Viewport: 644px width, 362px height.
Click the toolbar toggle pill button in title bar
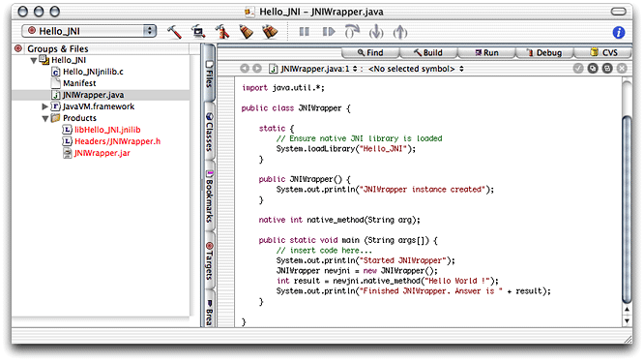pos(618,12)
